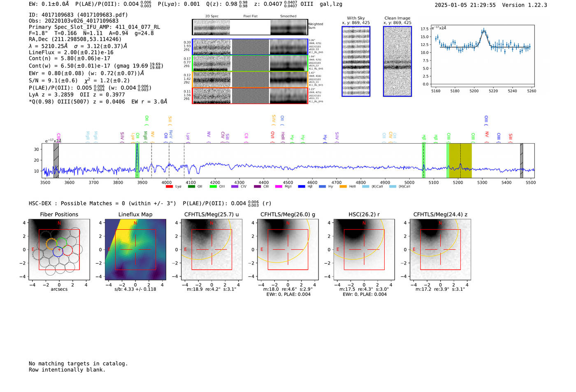The height and width of the screenshot is (392, 576).
Task: Click the RA,Dec coordinates line
Action: [x=75, y=39]
